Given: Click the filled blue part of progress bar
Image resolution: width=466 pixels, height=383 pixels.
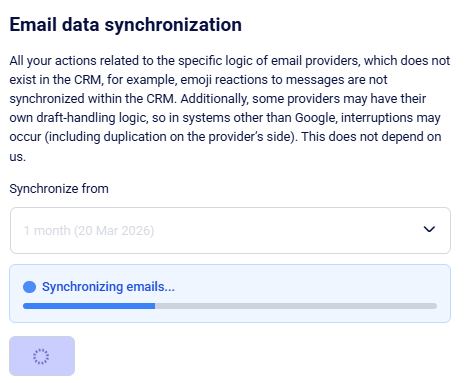Looking at the screenshot, I should click(89, 306).
